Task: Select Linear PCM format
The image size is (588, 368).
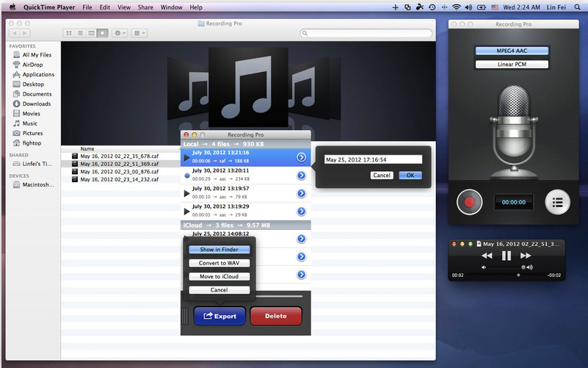Action: pos(512,64)
